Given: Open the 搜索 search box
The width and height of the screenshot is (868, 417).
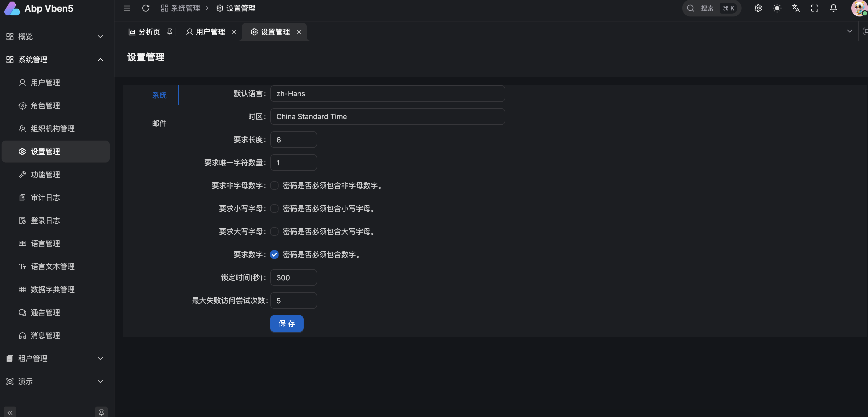Looking at the screenshot, I should [x=711, y=8].
